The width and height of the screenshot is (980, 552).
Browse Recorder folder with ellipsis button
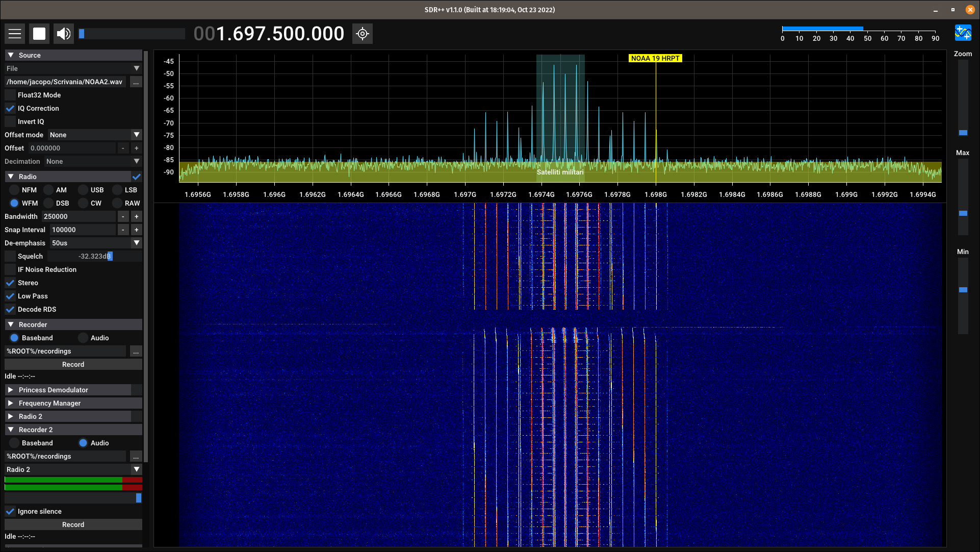pyautogui.click(x=136, y=352)
